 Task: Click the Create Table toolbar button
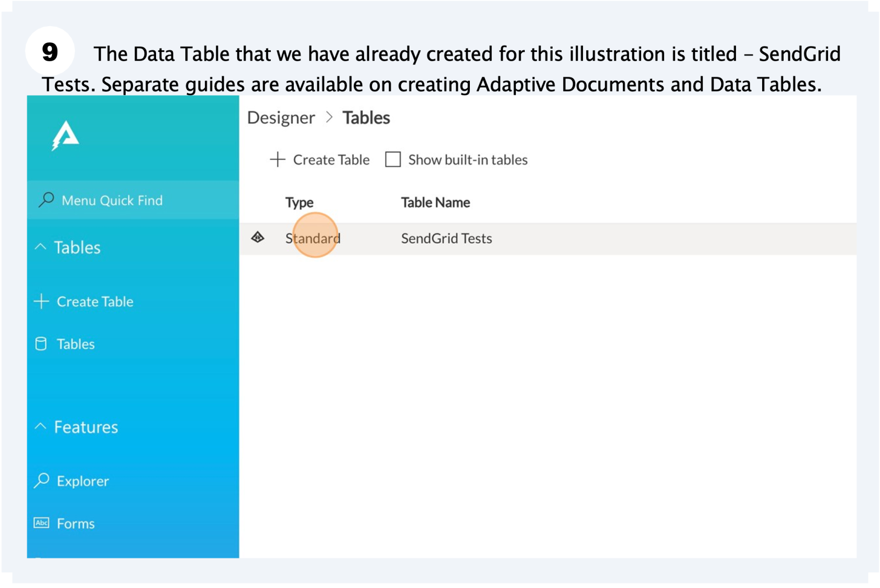coord(320,159)
